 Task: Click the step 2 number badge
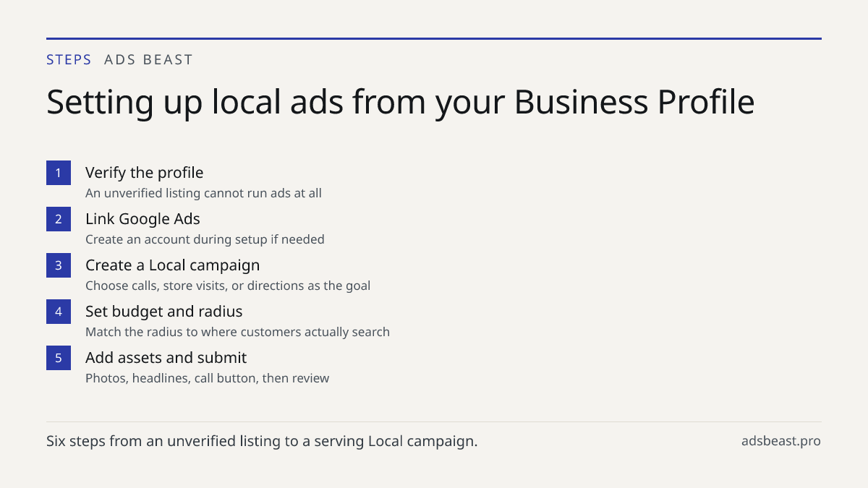point(59,219)
